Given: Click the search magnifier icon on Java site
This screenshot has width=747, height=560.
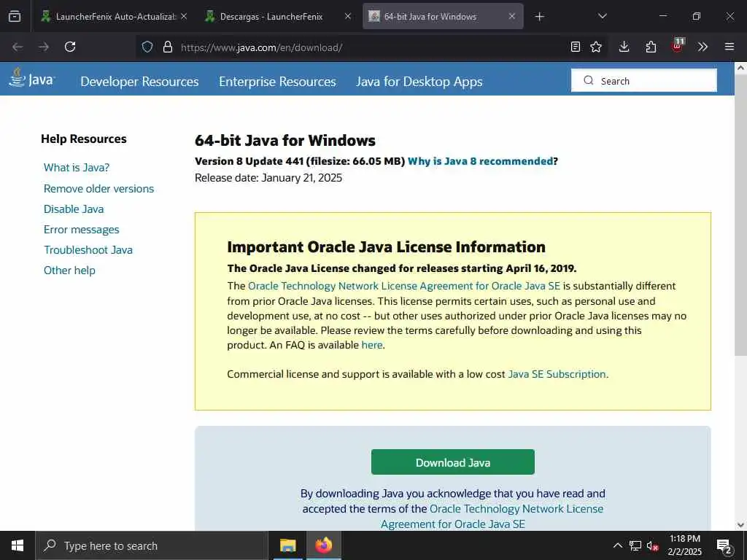Looking at the screenshot, I should 589,80.
